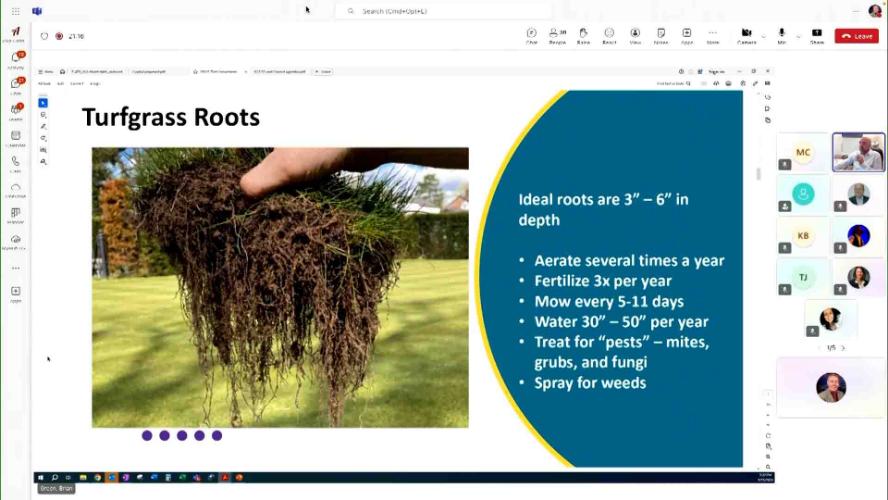
Task: Open the React emoji options
Action: click(x=609, y=35)
